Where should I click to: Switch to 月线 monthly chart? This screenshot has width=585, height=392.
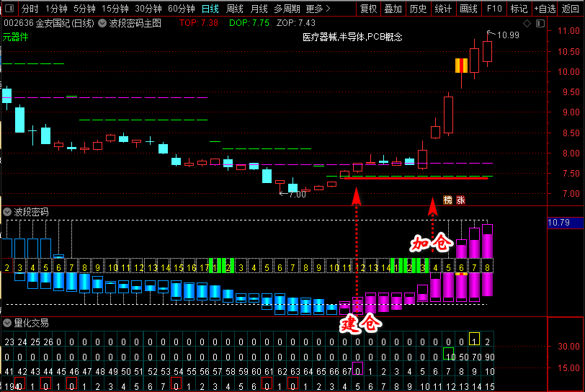[259, 9]
